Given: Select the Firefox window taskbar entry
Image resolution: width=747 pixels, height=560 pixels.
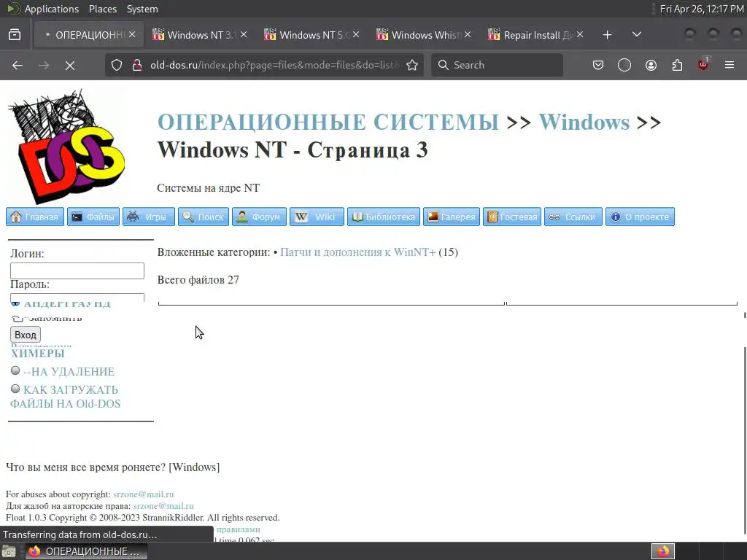Looking at the screenshot, I should pyautogui.click(x=86, y=551).
